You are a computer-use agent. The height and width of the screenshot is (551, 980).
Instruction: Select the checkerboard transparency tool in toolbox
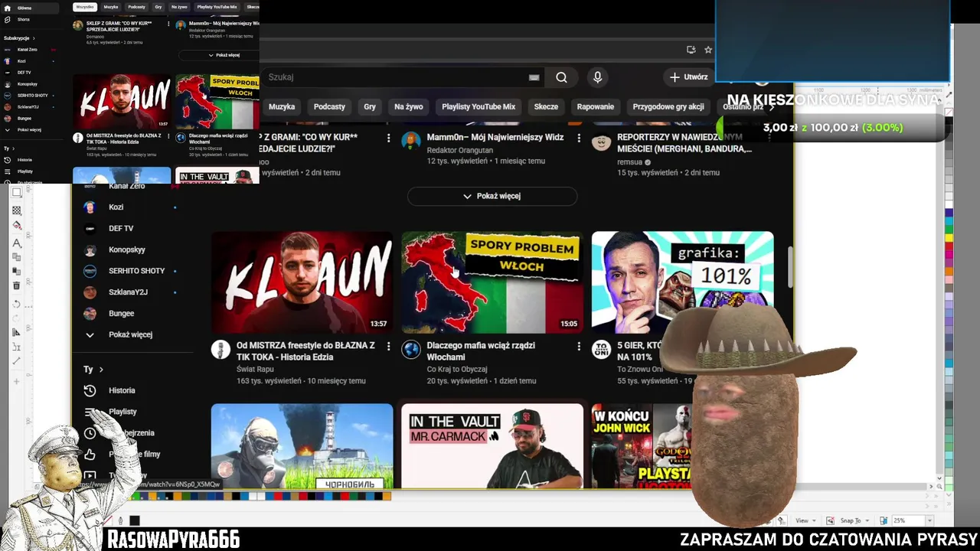coord(17,210)
